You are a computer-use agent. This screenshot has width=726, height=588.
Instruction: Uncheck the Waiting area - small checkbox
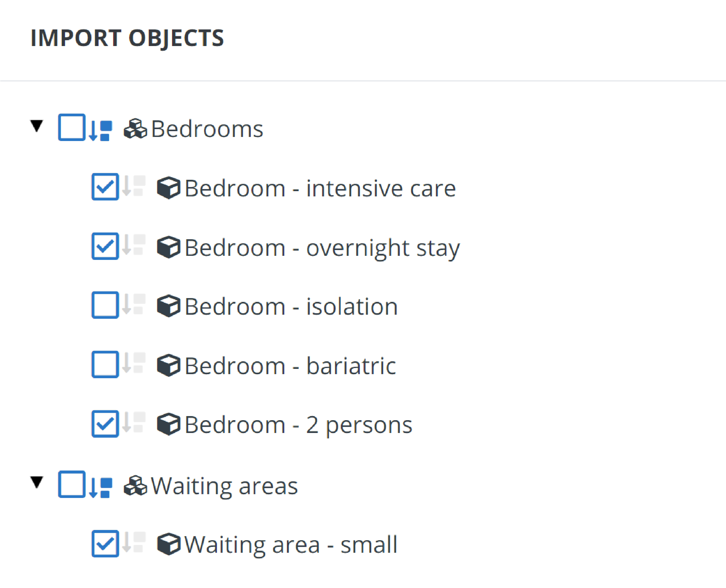pyautogui.click(x=105, y=544)
